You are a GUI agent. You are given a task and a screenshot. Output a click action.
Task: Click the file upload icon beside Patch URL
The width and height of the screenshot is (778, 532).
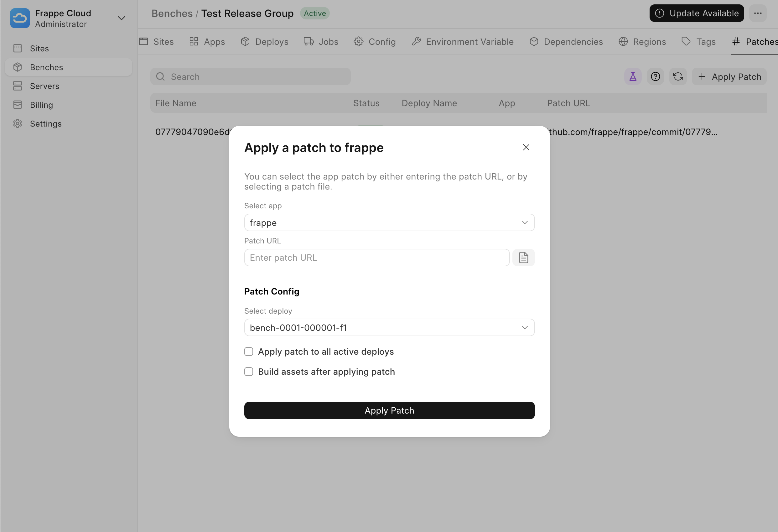coord(523,258)
